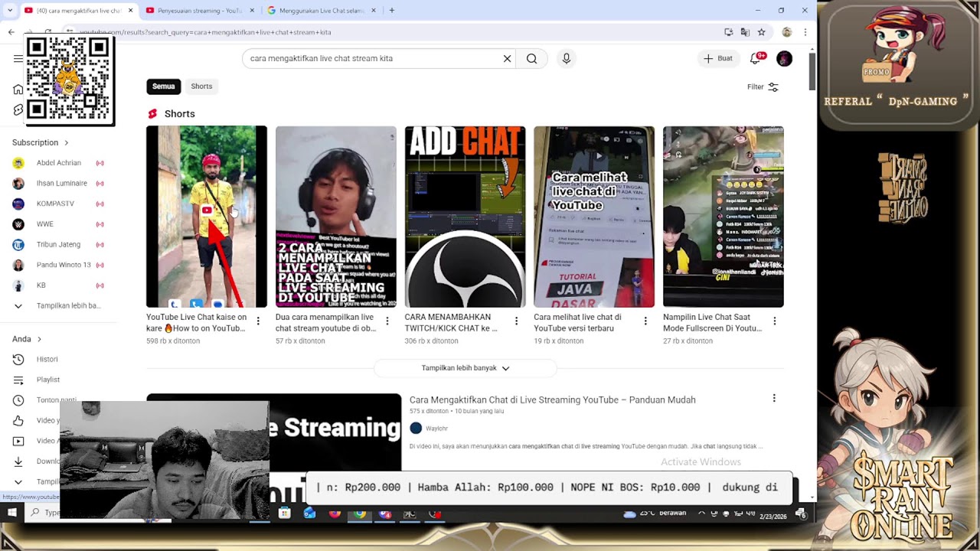This screenshot has width=980, height=551.
Task: Click the magnifier search button
Action: click(531, 59)
